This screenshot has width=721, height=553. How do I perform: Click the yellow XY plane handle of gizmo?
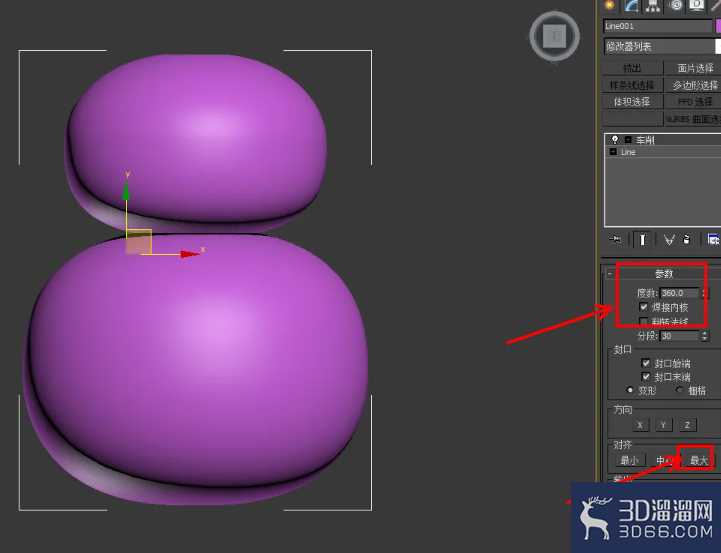point(139,241)
